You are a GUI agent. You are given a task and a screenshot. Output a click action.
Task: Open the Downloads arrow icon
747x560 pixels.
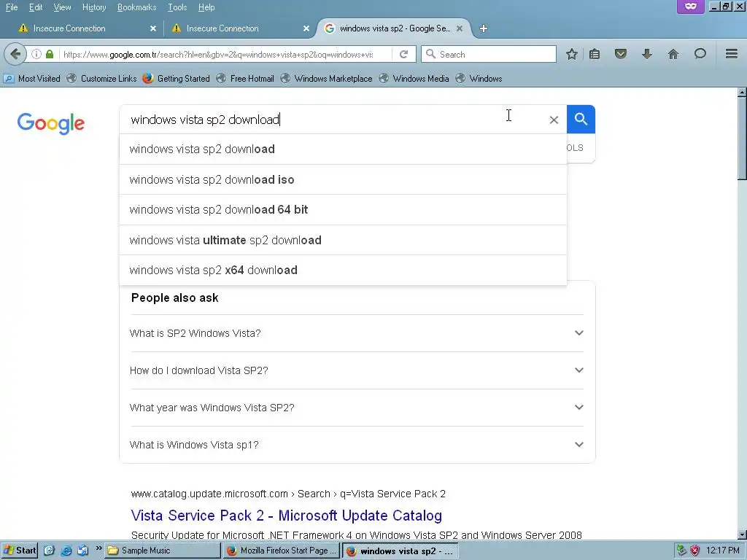[646, 54]
